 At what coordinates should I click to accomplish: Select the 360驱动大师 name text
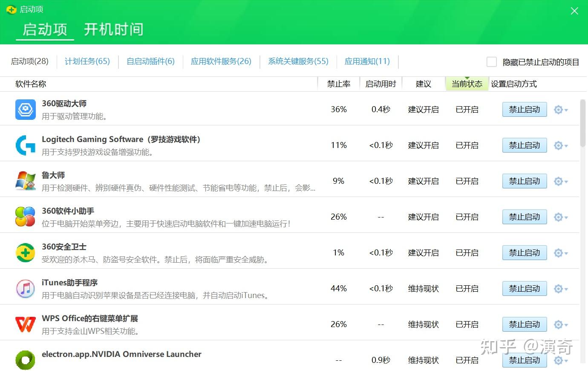64,104
